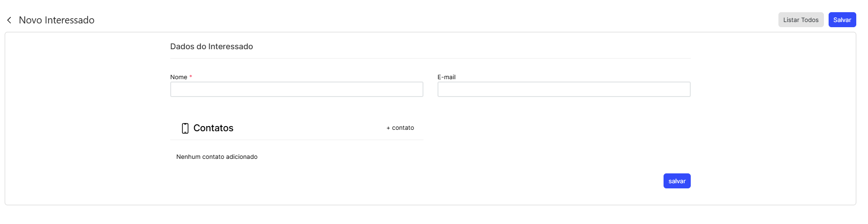Image resolution: width=868 pixels, height=224 pixels.
Task: Open the Listar Todos list
Action: [801, 20]
